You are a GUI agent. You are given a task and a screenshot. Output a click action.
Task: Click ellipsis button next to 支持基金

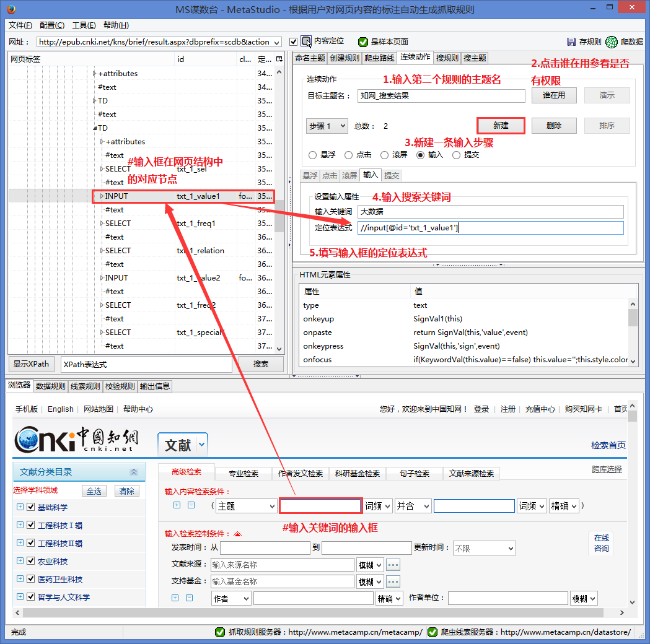(393, 581)
